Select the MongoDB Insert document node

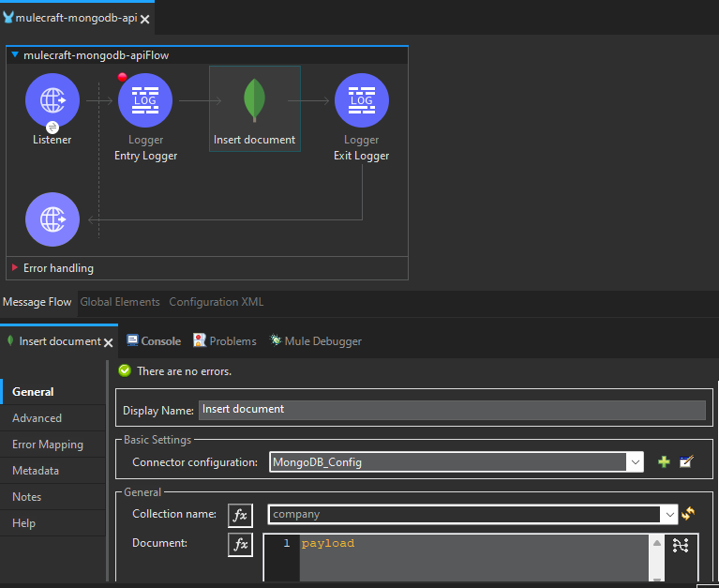coord(254,101)
